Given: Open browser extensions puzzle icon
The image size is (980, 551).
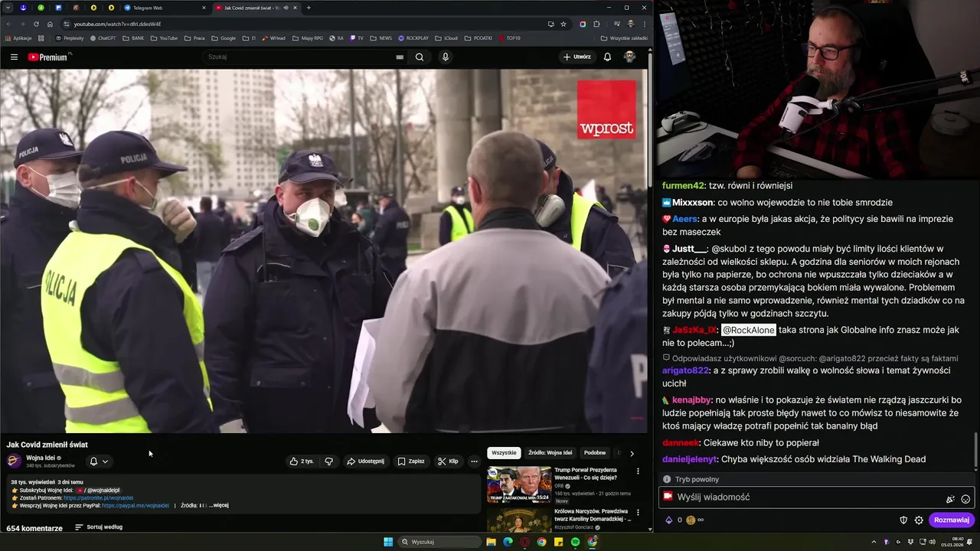Looking at the screenshot, I should [596, 24].
